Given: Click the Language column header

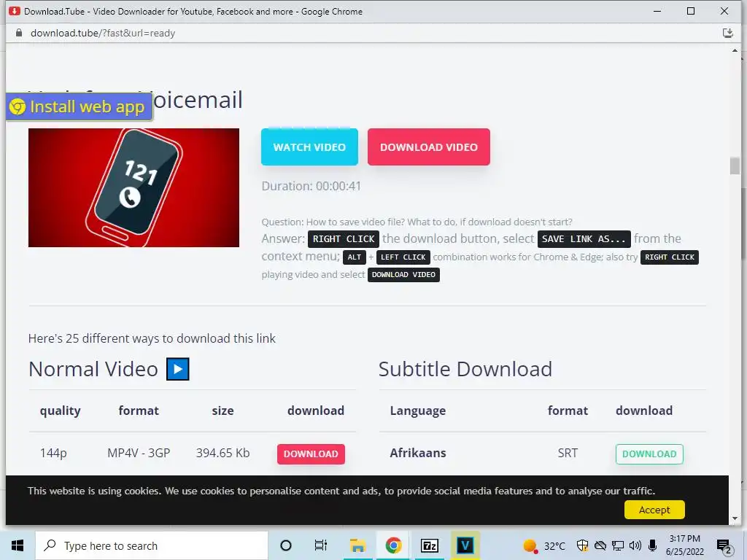Looking at the screenshot, I should pyautogui.click(x=418, y=411).
